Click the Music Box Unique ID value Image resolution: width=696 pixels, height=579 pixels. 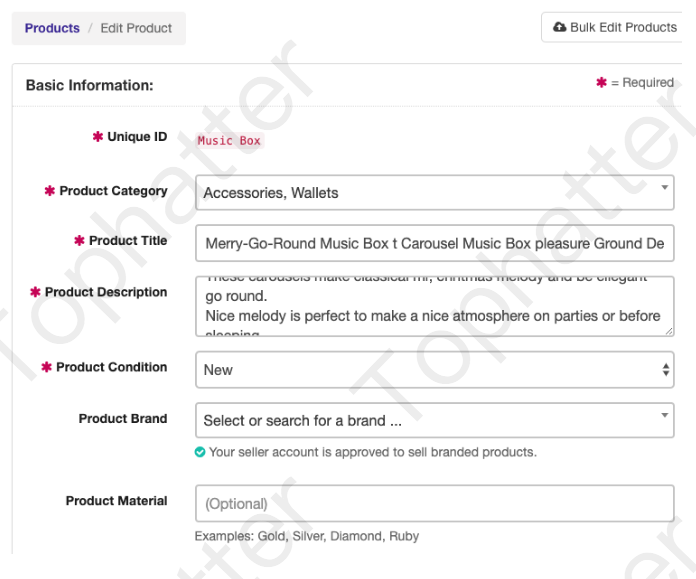click(229, 141)
